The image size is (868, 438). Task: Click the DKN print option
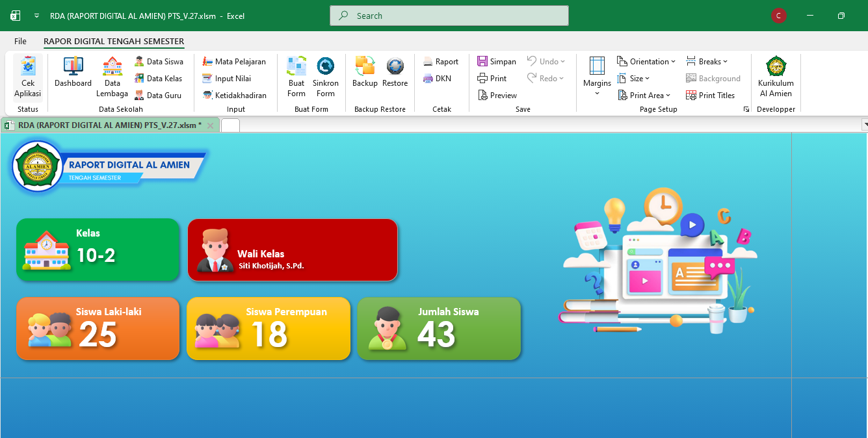point(438,79)
